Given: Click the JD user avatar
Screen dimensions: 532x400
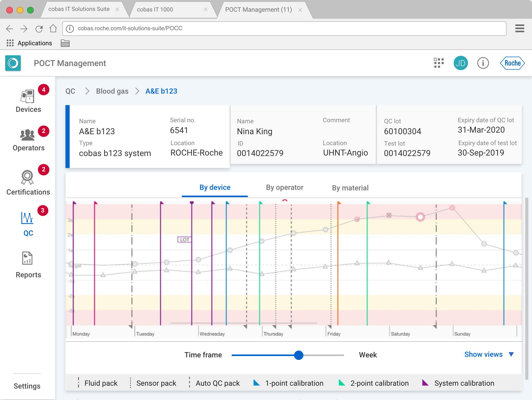Looking at the screenshot, I should tap(461, 63).
